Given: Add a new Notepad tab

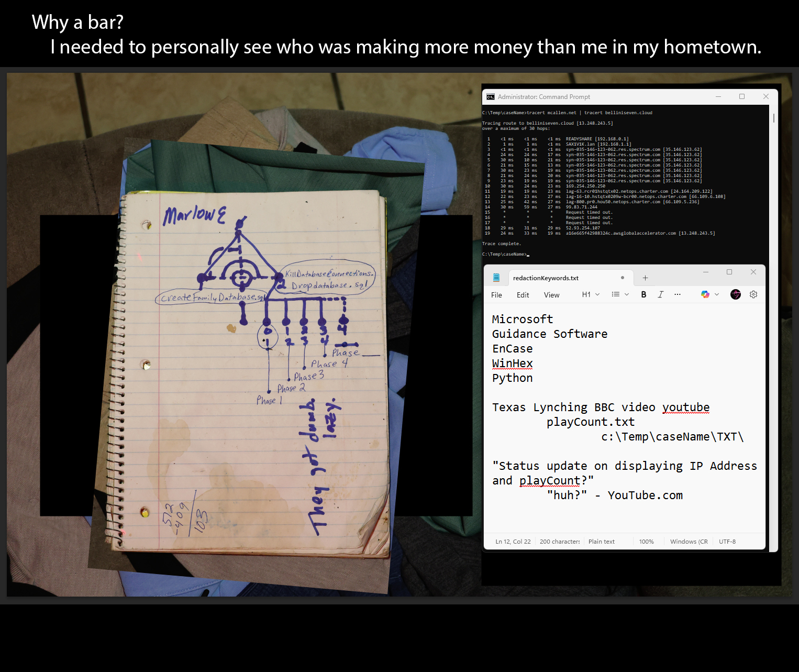Looking at the screenshot, I should pyautogui.click(x=645, y=278).
